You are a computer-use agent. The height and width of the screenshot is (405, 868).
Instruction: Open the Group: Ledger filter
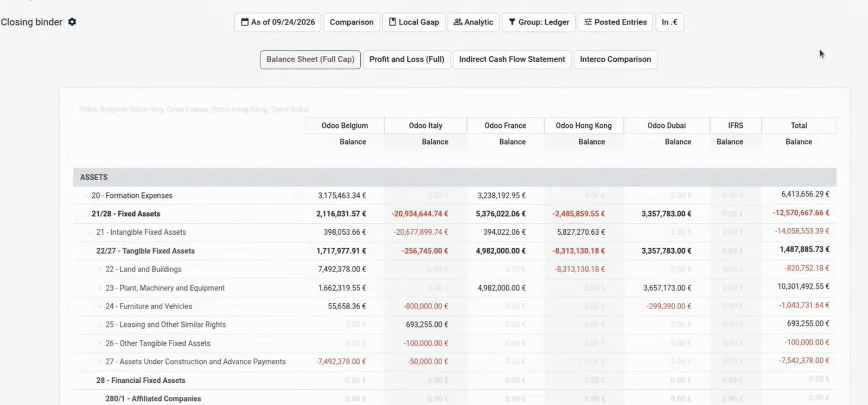click(539, 22)
